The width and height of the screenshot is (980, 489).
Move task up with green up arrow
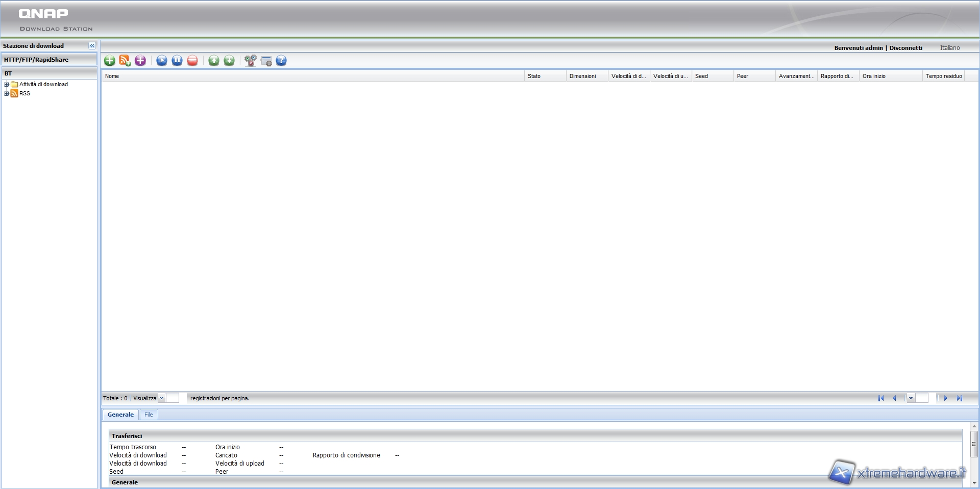214,61
